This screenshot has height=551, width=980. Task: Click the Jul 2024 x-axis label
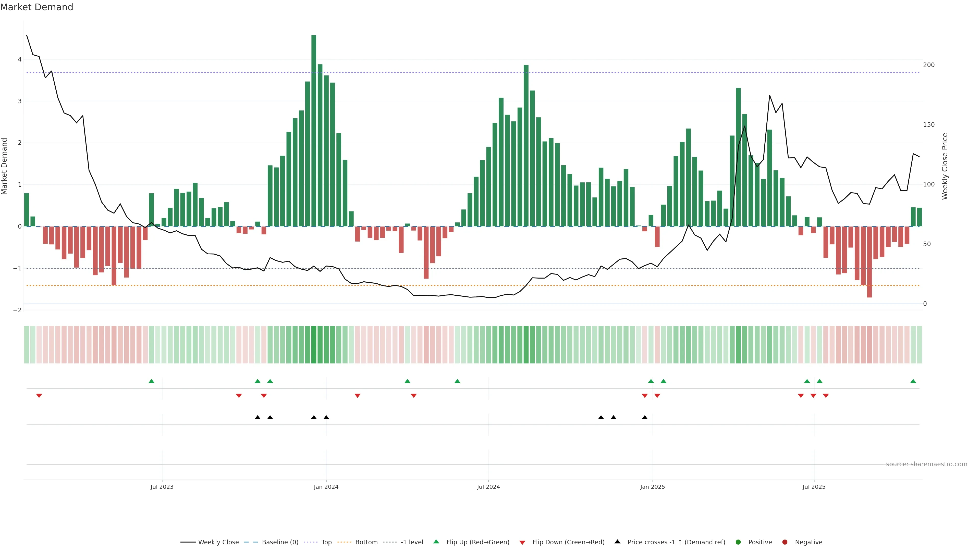pyautogui.click(x=488, y=487)
